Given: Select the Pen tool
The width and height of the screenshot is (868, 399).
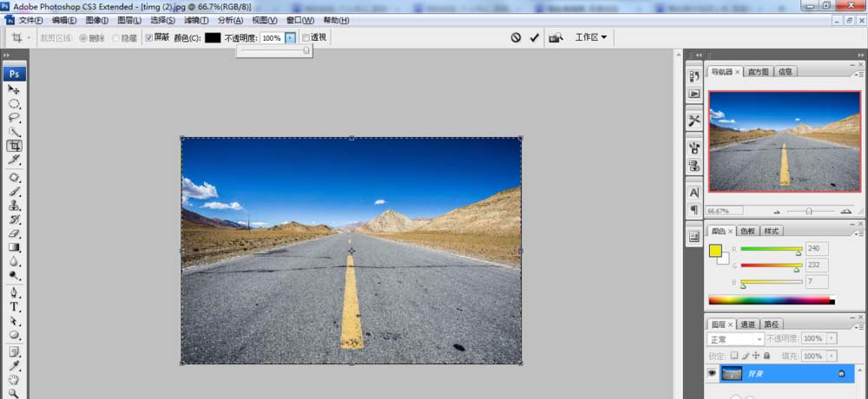Looking at the screenshot, I should click(15, 293).
